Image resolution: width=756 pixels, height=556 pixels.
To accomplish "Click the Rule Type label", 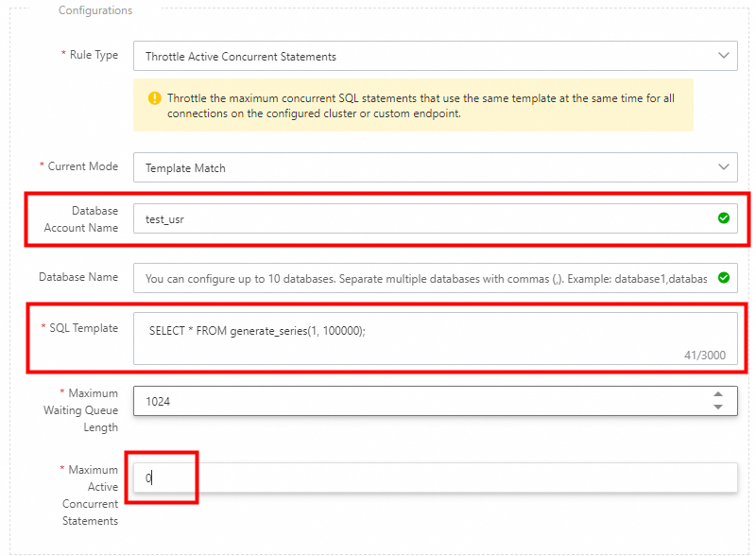I will pos(94,55).
